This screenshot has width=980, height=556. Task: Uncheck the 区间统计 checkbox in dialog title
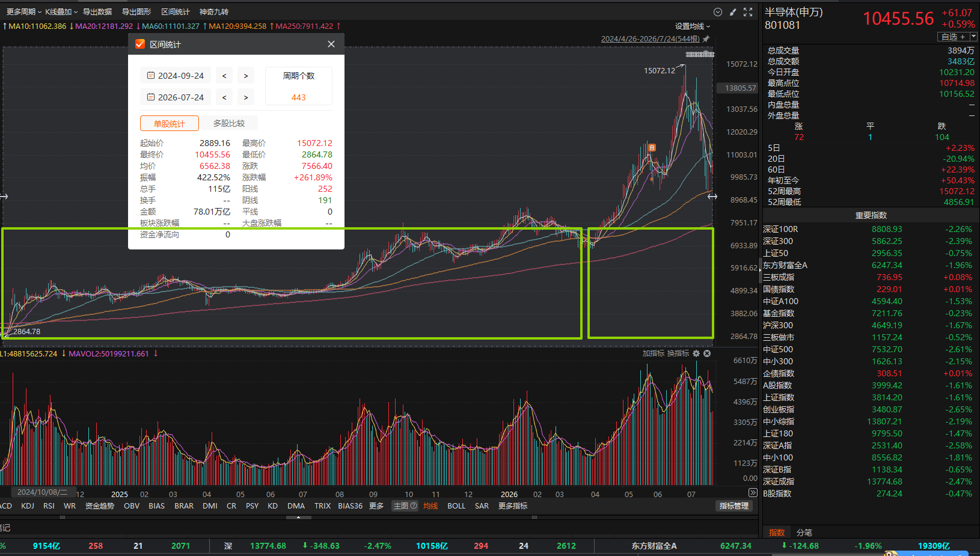point(140,44)
